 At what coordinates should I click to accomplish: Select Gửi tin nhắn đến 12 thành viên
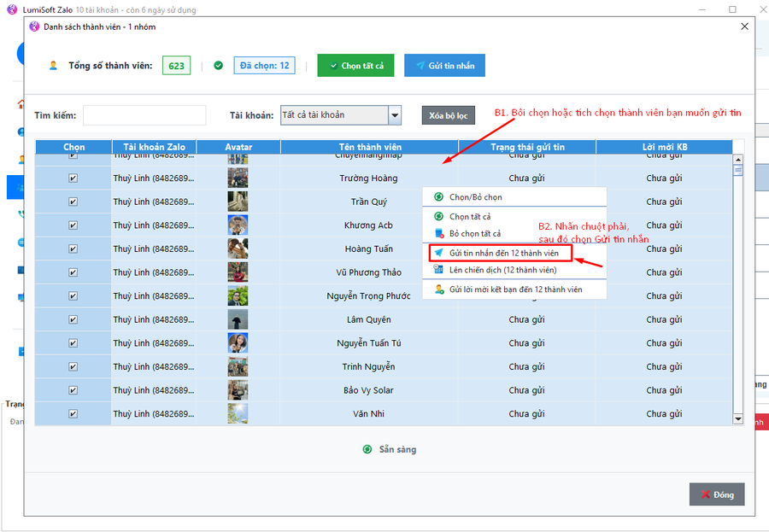click(x=503, y=254)
